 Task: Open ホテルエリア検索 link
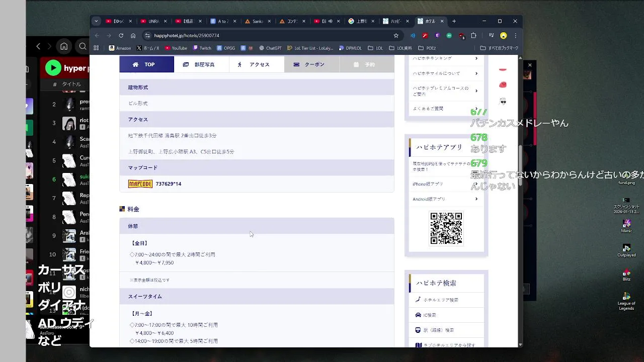446,300
